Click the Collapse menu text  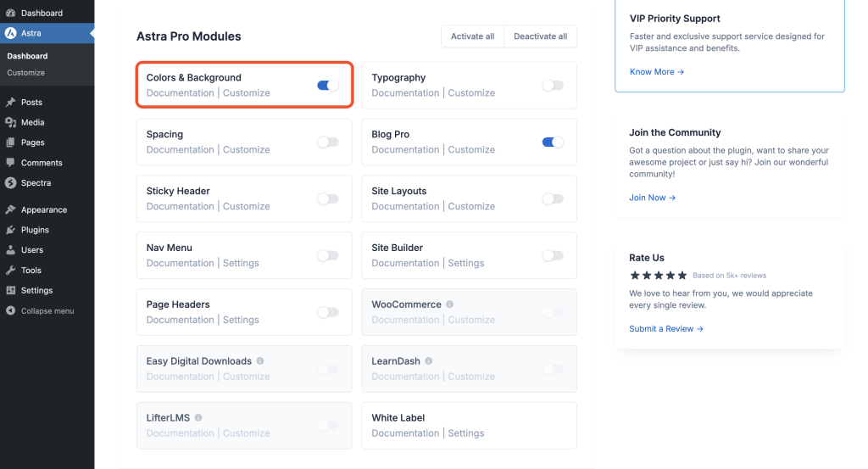click(x=47, y=311)
